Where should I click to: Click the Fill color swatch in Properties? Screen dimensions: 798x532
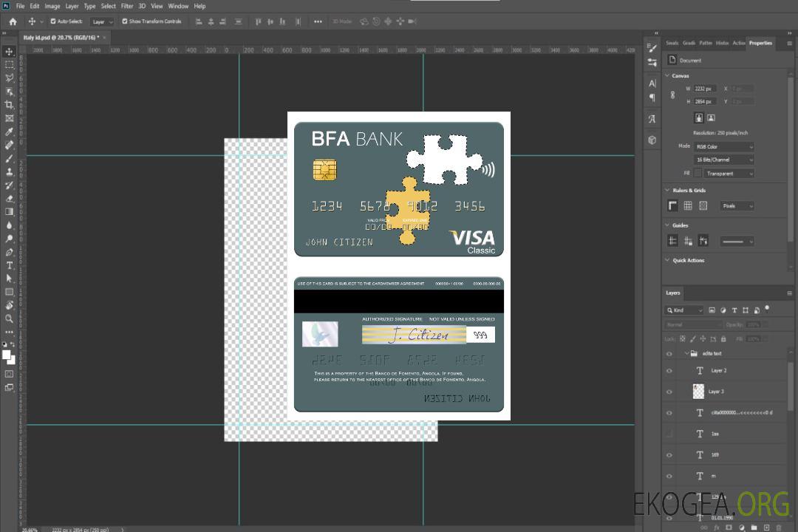698,173
